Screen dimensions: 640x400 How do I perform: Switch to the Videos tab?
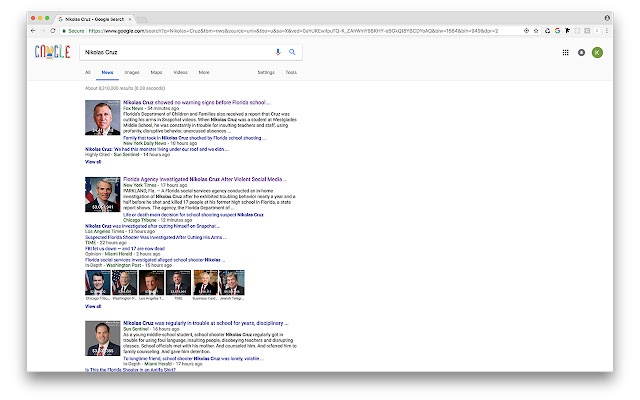[x=180, y=72]
